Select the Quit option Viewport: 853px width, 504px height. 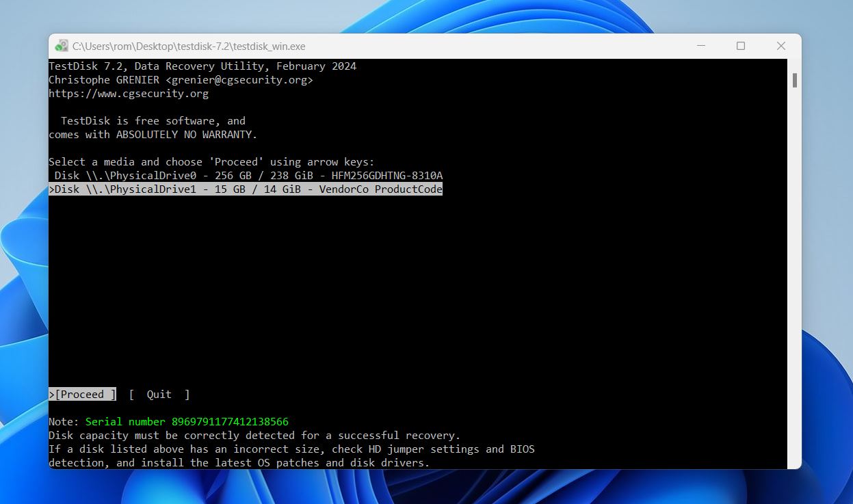click(x=159, y=394)
